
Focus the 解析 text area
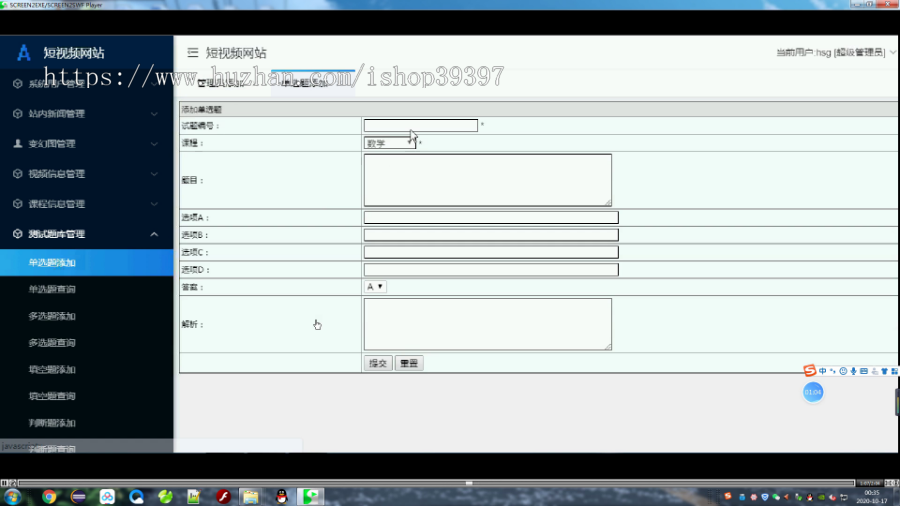488,324
